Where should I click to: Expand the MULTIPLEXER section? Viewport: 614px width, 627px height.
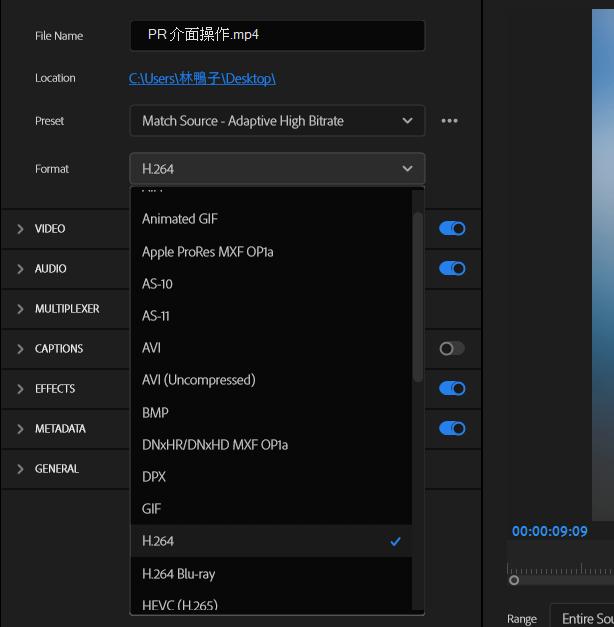(x=20, y=309)
